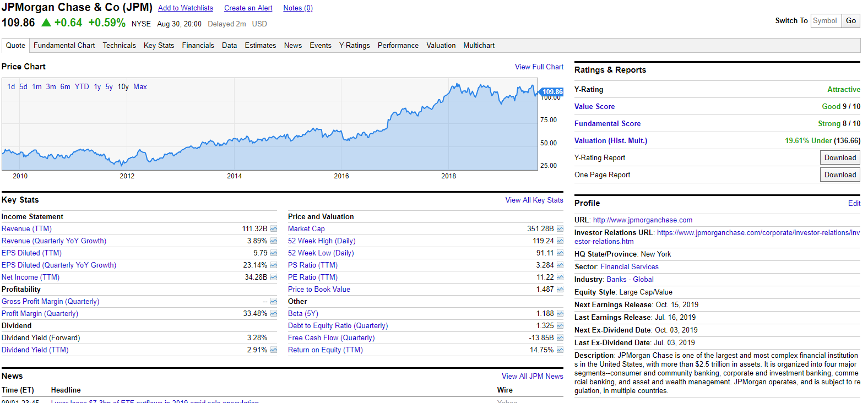This screenshot has height=403, width=868.
Task: Click Create an Alert link
Action: pos(248,8)
